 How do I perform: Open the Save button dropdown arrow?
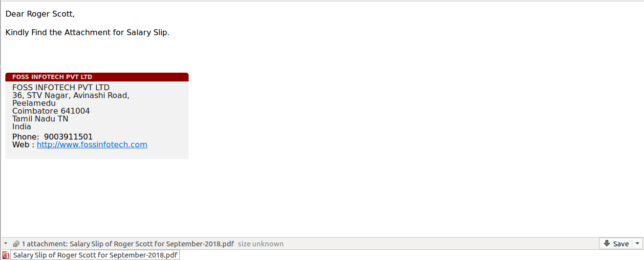pyautogui.click(x=637, y=243)
